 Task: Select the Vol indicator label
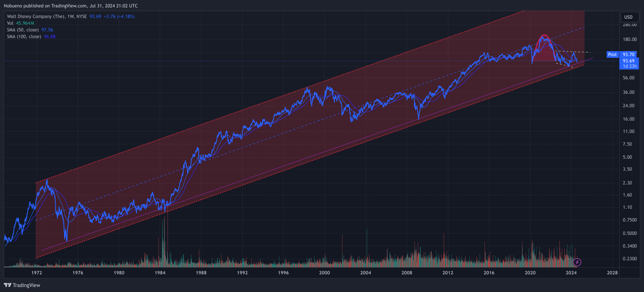10,23
